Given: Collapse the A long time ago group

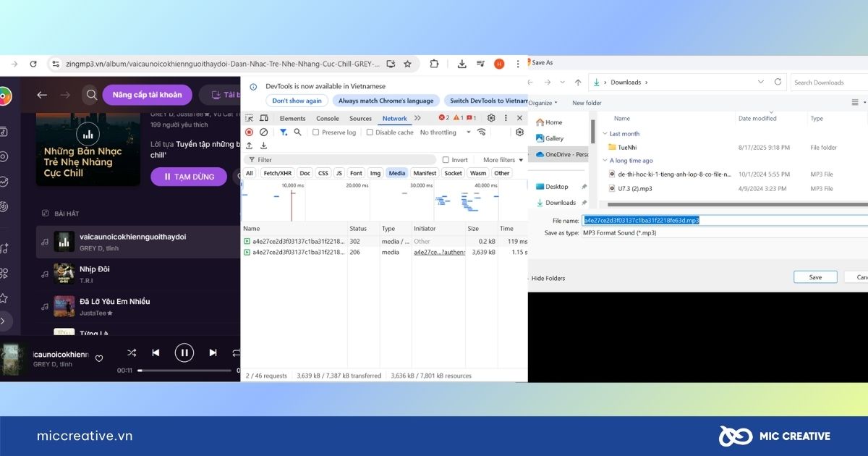Looking at the screenshot, I should (605, 161).
